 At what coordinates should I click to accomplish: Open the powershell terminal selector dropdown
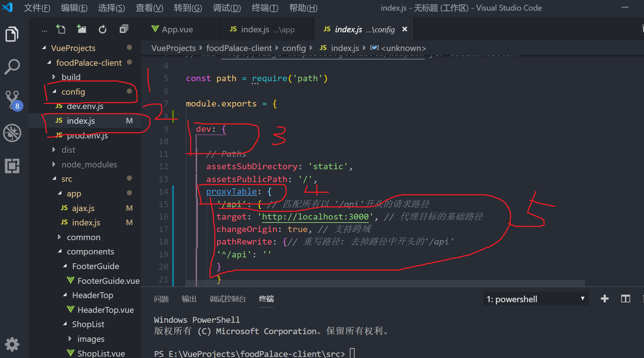536,299
